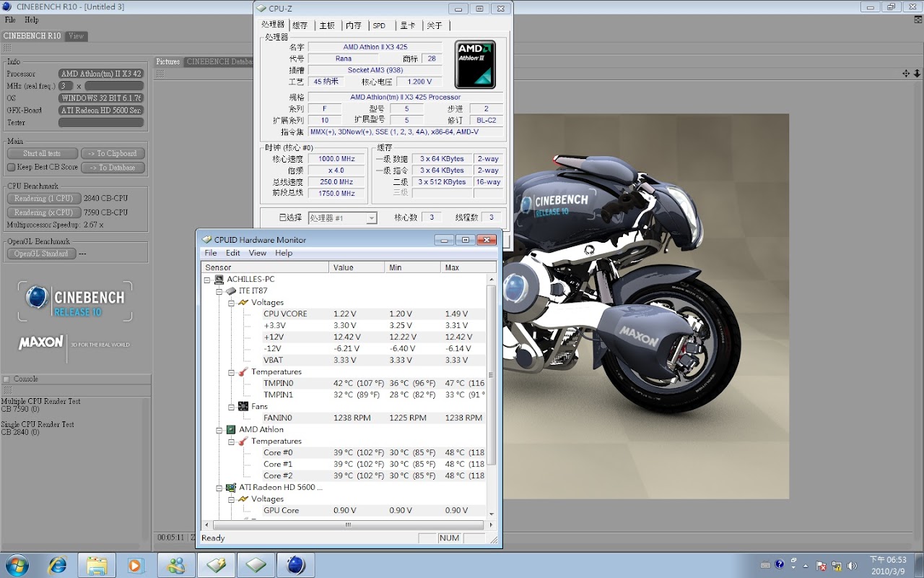Open the processor selection dropdown in CPU-Z
The width and height of the screenshot is (924, 578).
[x=371, y=218]
